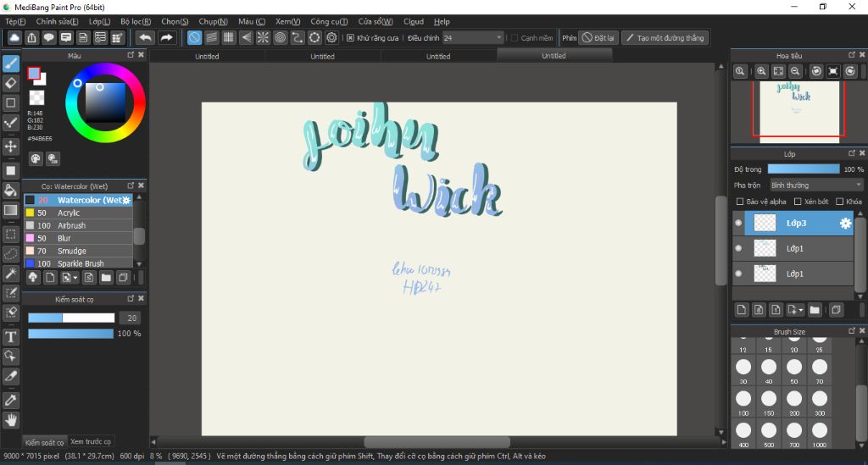
Task: Enable the parallel lines snap guide
Action: 211,37
